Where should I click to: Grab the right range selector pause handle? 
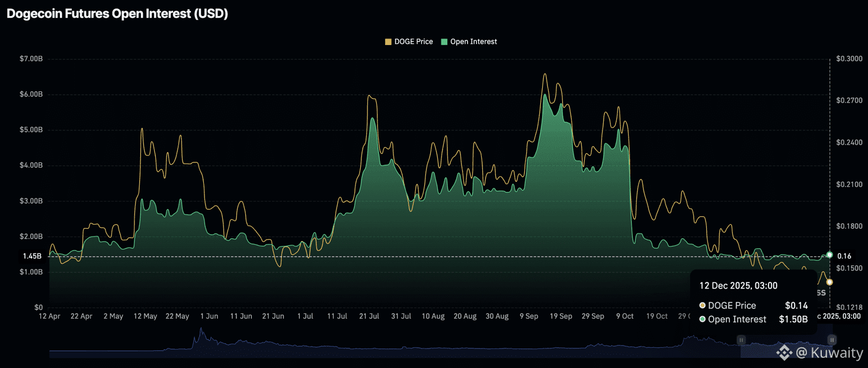pos(832,340)
